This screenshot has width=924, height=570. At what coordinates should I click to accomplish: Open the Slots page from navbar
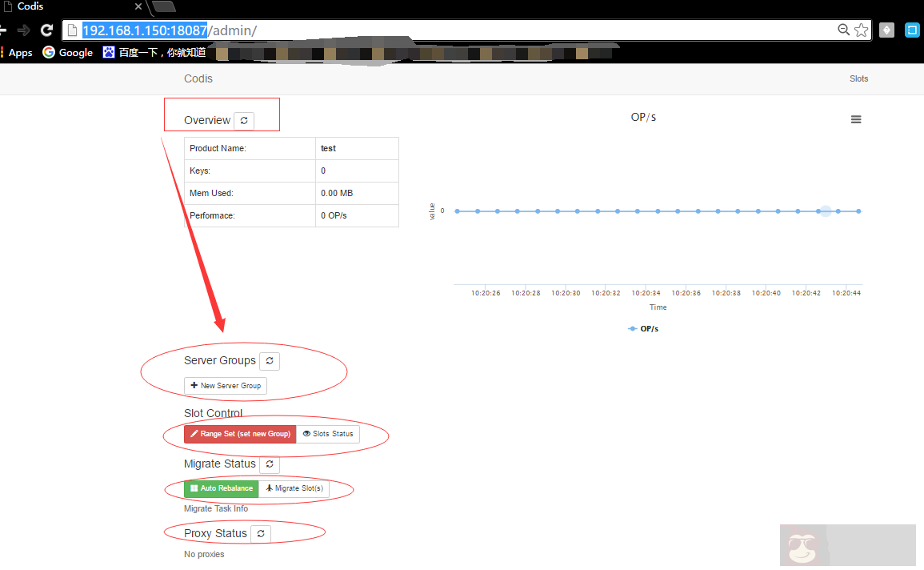(858, 78)
